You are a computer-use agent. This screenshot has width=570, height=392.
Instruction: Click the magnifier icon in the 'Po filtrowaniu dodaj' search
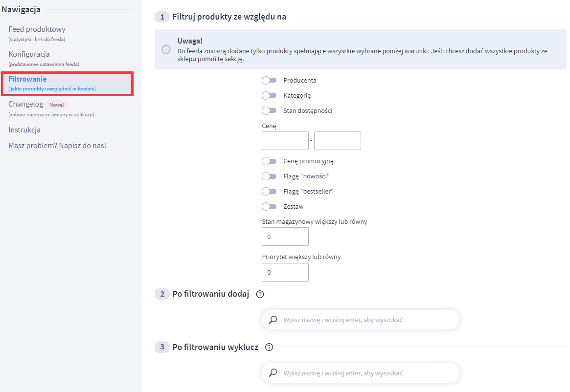(x=274, y=319)
